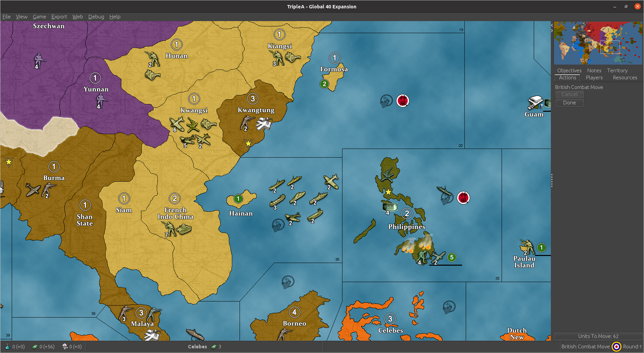Switch to the Territory tab
Viewport: 644px width, 353px height.
click(617, 70)
